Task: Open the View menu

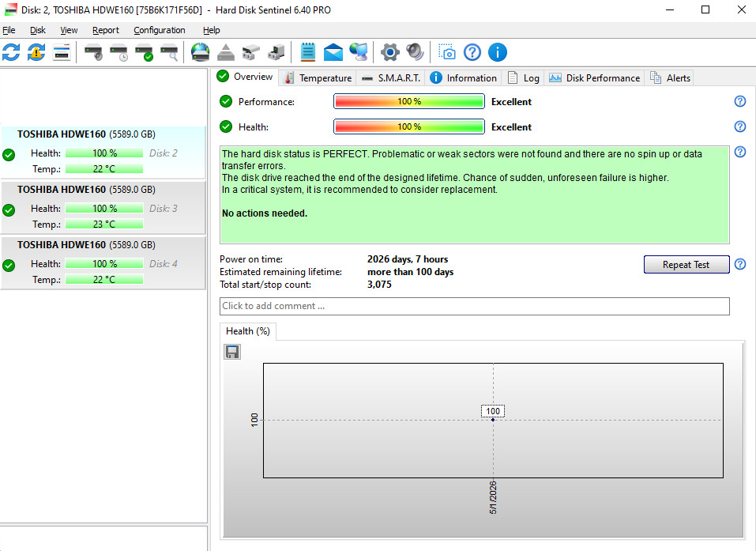Action: coord(69,30)
